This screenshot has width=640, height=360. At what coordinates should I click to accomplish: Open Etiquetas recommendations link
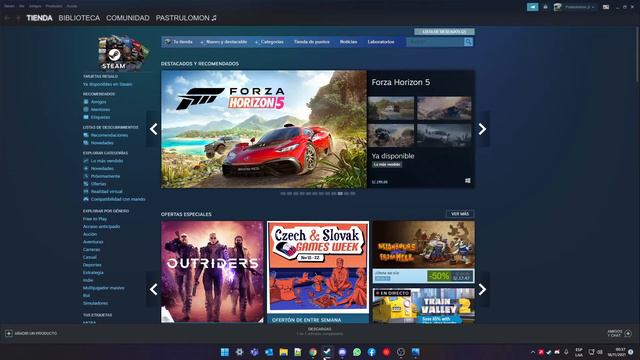(100, 117)
